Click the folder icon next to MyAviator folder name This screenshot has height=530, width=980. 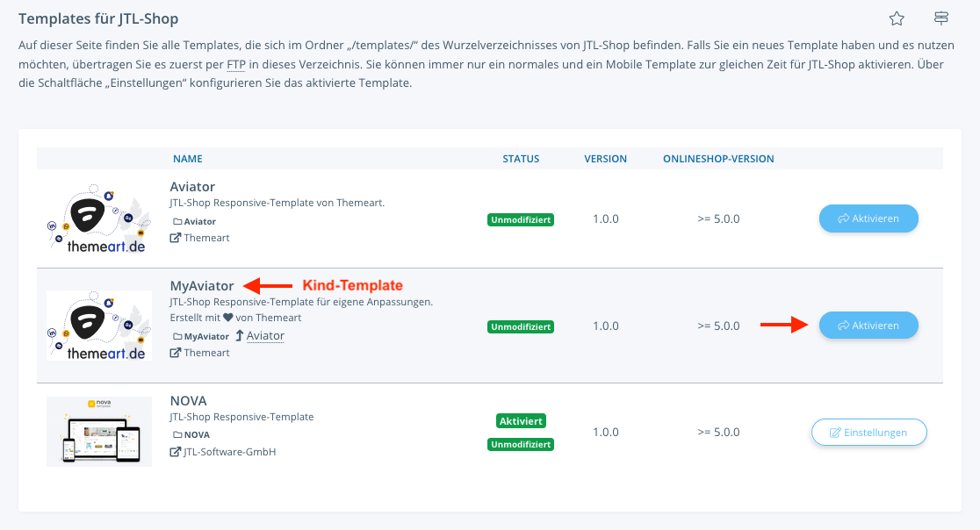point(177,336)
